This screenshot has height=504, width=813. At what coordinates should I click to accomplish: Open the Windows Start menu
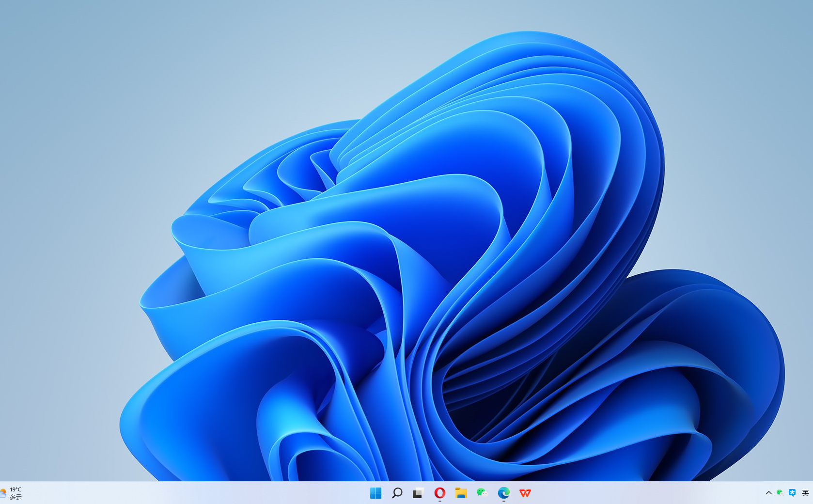point(375,493)
